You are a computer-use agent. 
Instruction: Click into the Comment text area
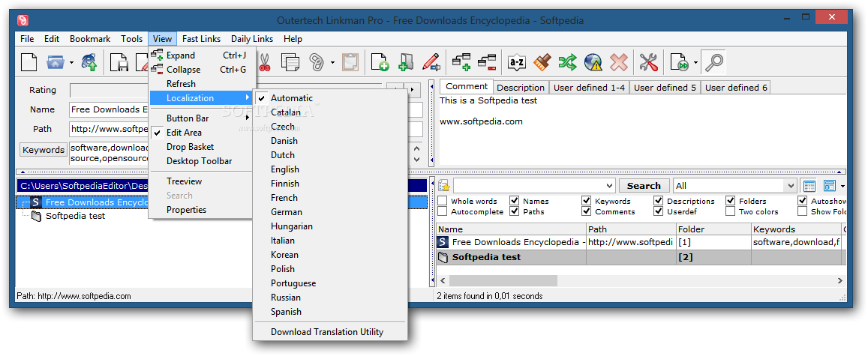tap(642, 130)
